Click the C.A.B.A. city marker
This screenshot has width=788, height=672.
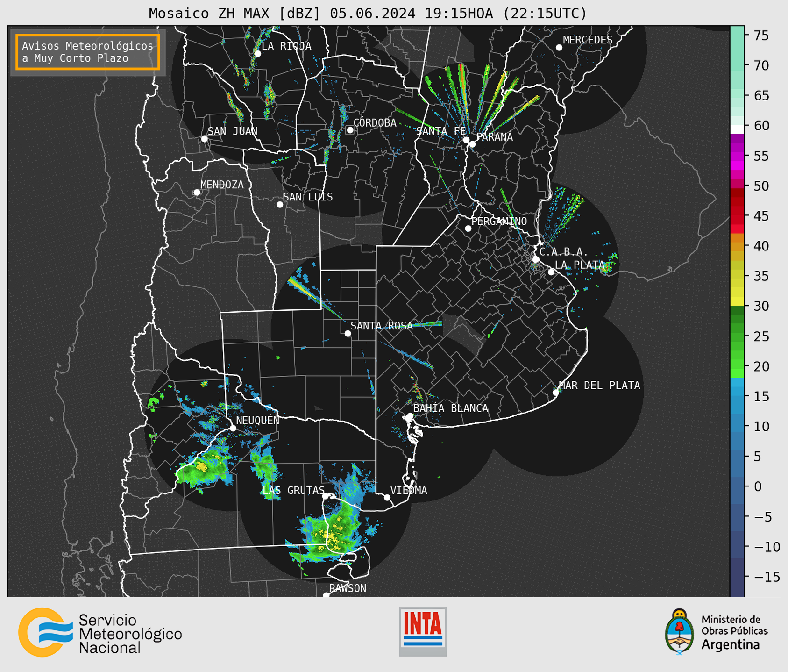point(536,259)
